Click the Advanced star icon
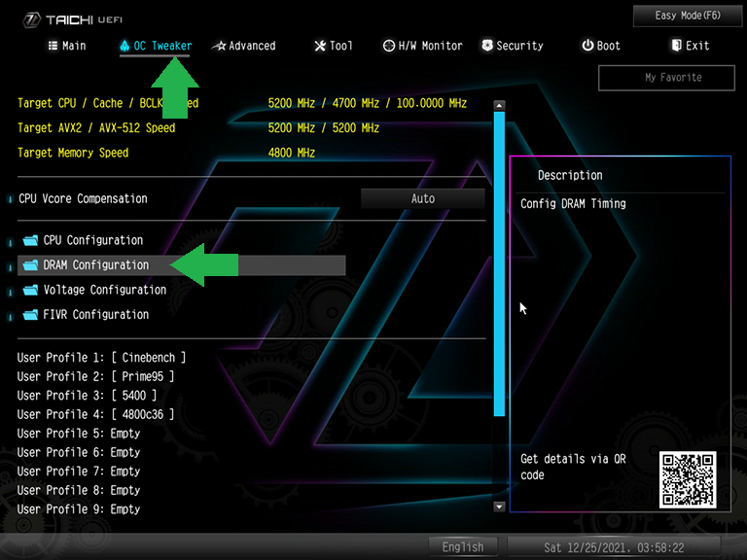 click(219, 46)
